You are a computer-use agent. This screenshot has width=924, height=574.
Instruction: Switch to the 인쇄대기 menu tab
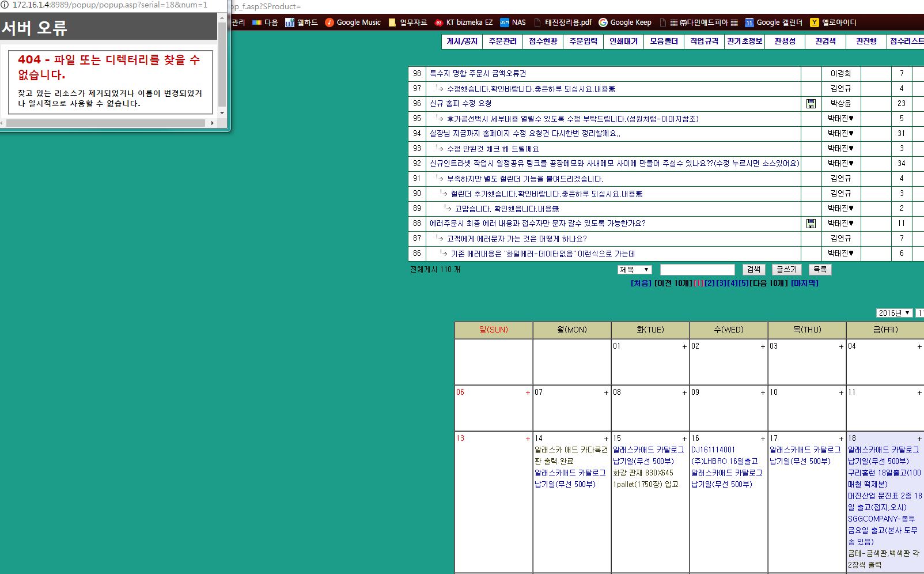tap(623, 41)
